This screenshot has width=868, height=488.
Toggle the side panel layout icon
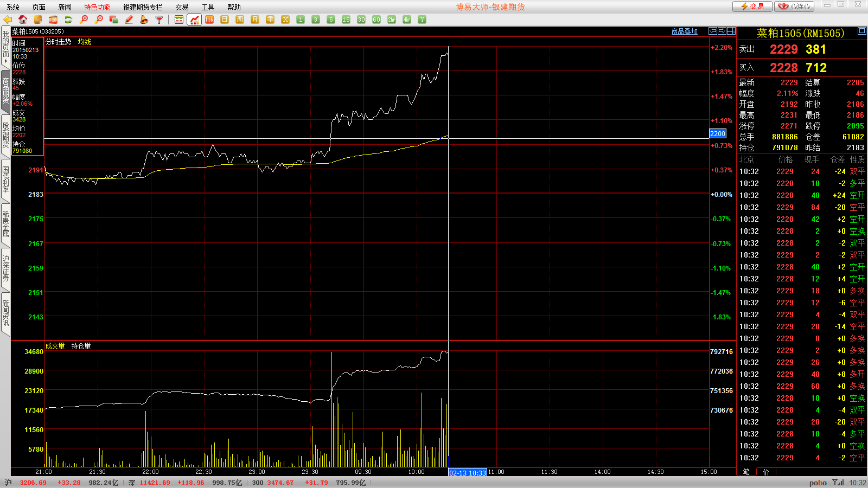click(x=731, y=31)
